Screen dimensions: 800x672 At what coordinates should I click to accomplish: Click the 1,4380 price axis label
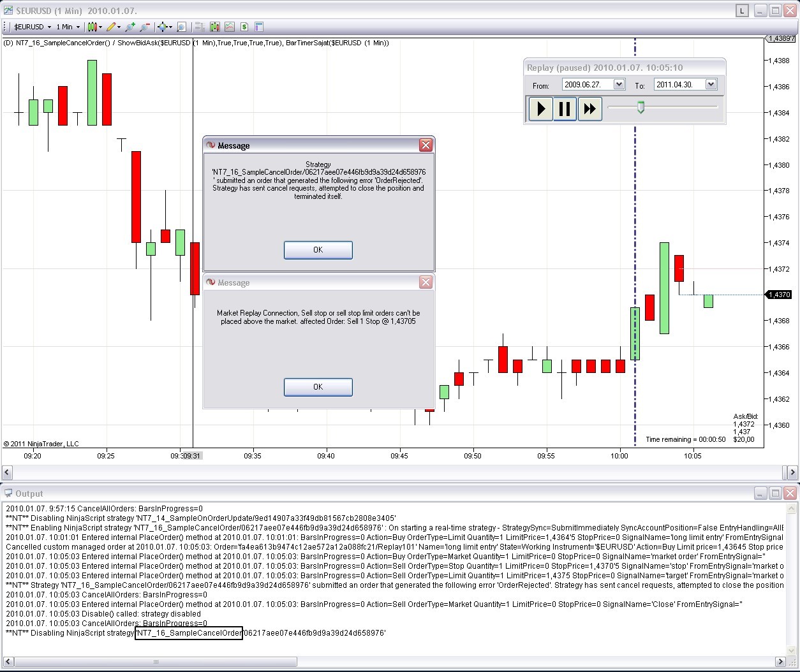(x=779, y=164)
